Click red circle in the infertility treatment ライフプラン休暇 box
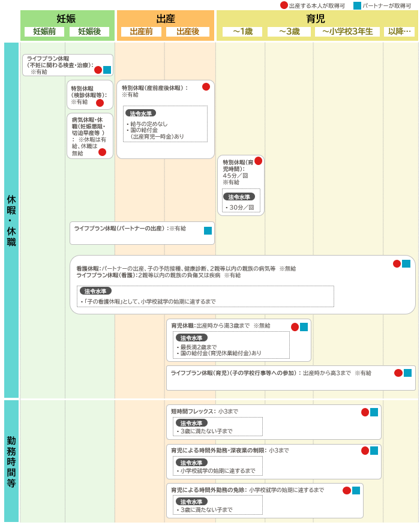Screen dimensions: 420x528 [98, 70]
